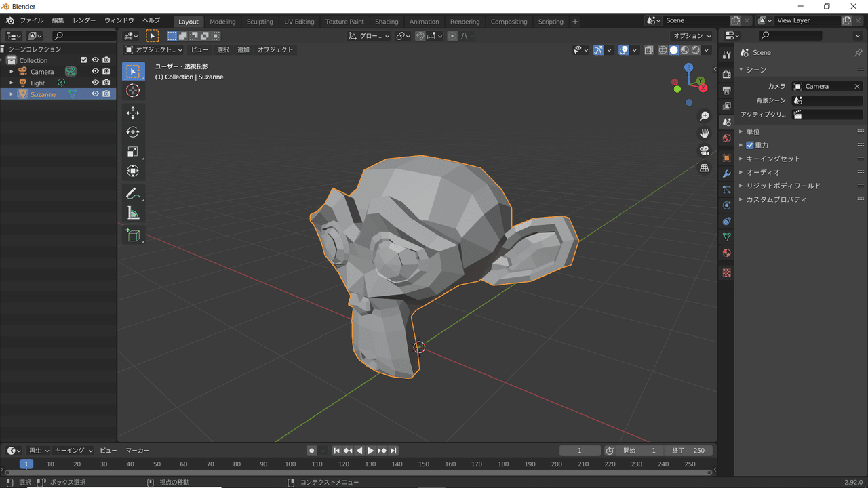
Task: Select the 3D Cursor tool
Action: point(133,91)
